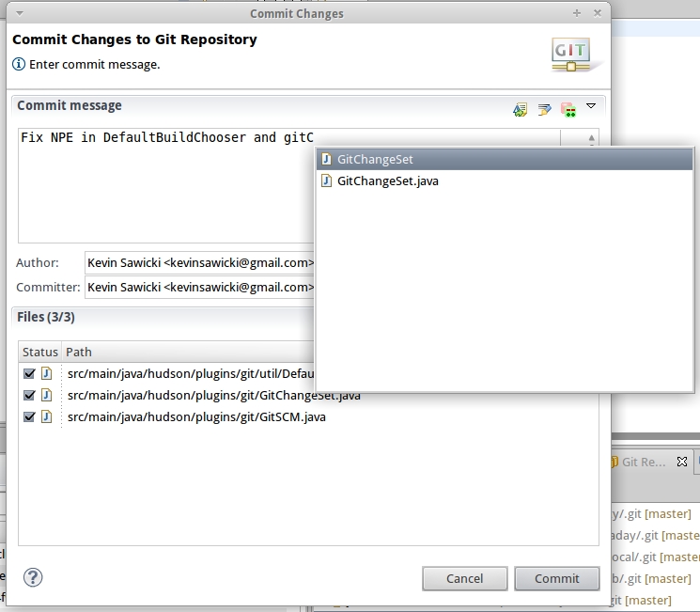Click the Java file icon beside GitChangeSet.java path
Viewport: 700px width, 612px height.
click(x=46, y=396)
